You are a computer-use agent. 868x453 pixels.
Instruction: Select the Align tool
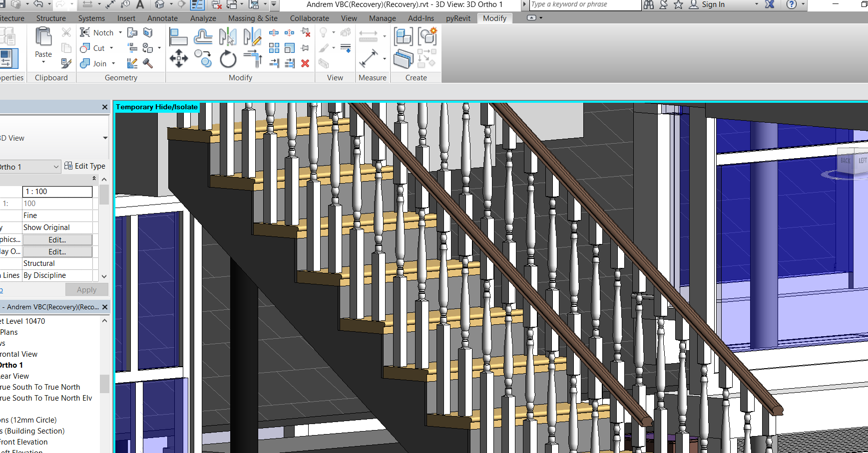pos(179,36)
